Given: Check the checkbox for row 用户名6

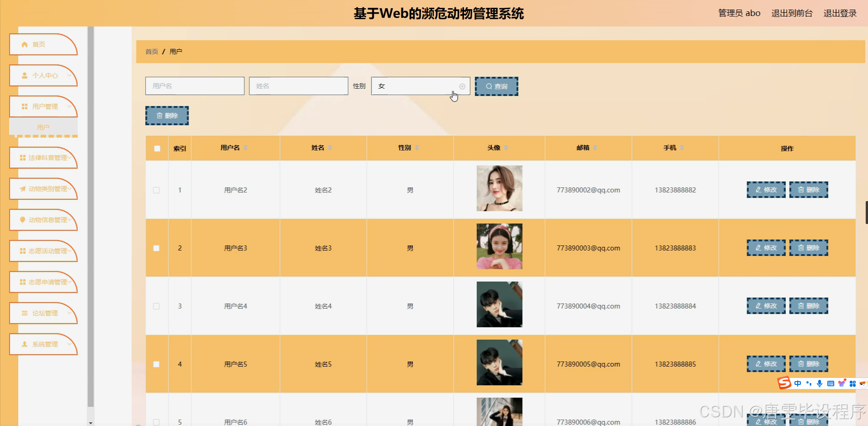Looking at the screenshot, I should coord(156,422).
